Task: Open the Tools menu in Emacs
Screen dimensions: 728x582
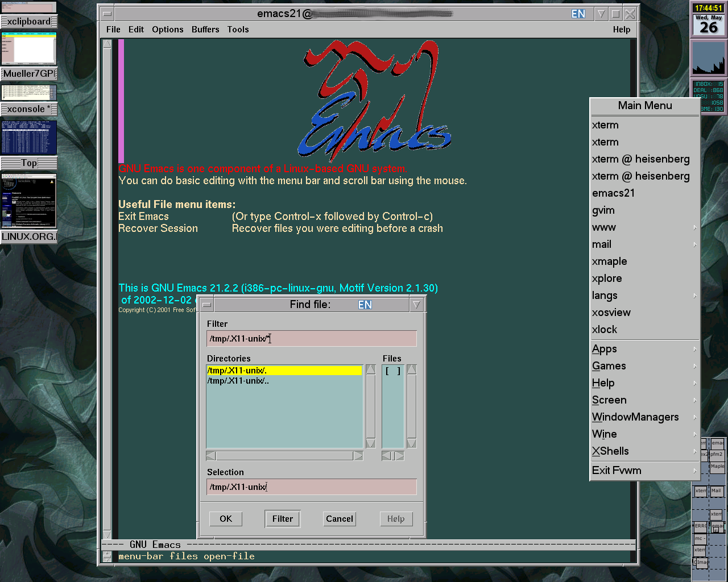Action: 238,30
